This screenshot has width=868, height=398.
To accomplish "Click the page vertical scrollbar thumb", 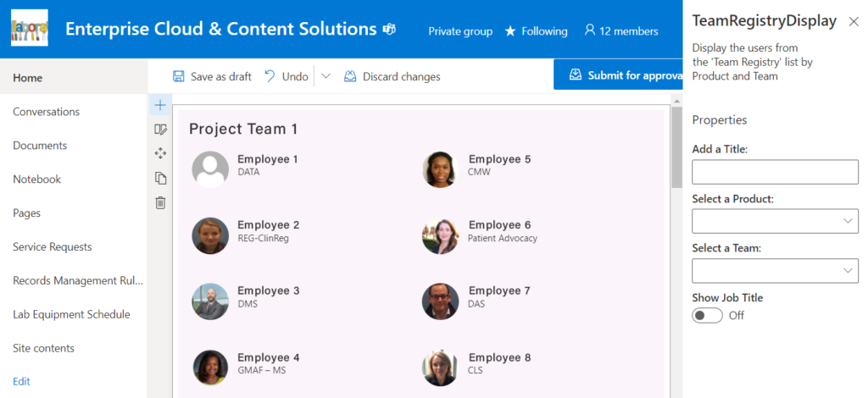I will pos(676,146).
